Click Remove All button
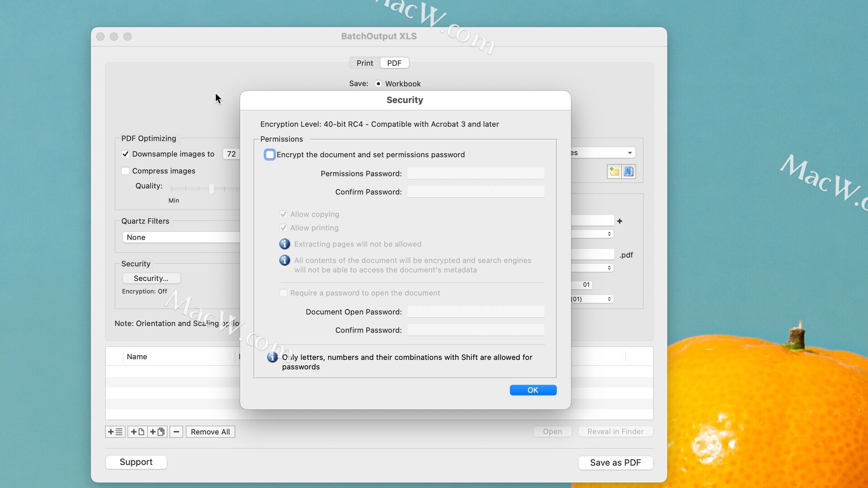868x488 pixels. coord(210,432)
